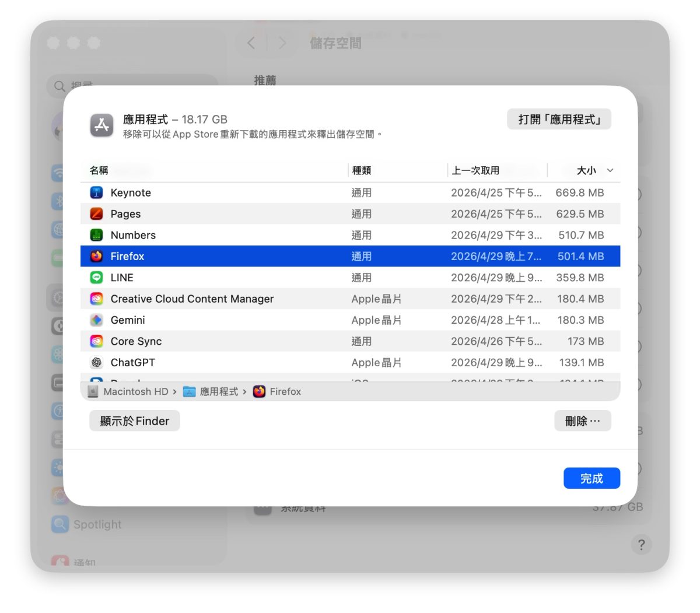
Task: Select the LINE row name
Action: pos(122,278)
